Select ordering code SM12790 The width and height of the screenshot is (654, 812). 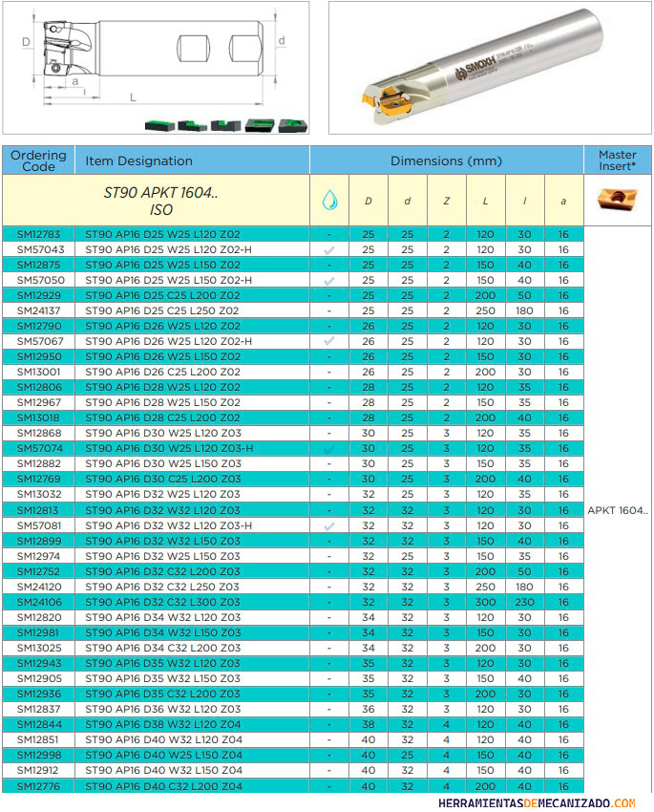pos(39,326)
